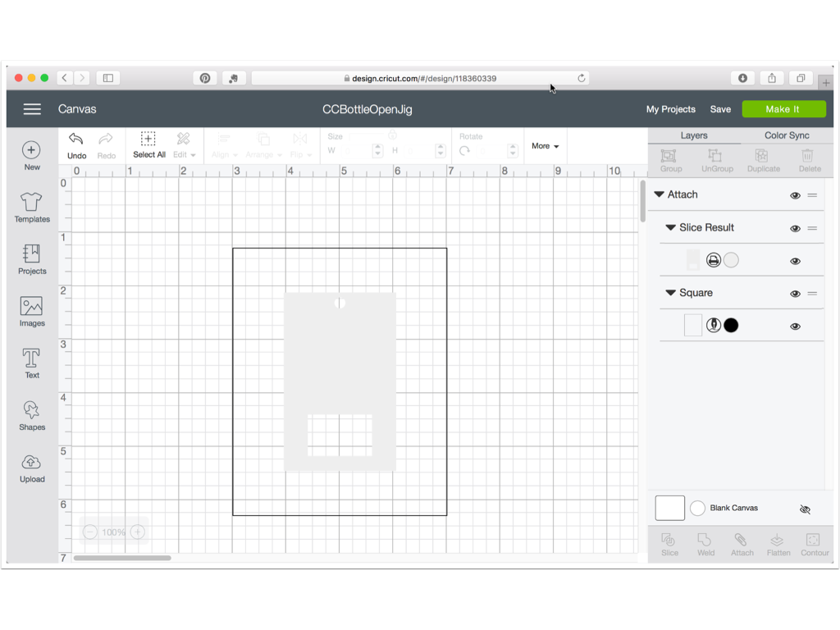This screenshot has height=630, width=840.
Task: Toggle visibility of Slice Result group
Action: pos(795,229)
